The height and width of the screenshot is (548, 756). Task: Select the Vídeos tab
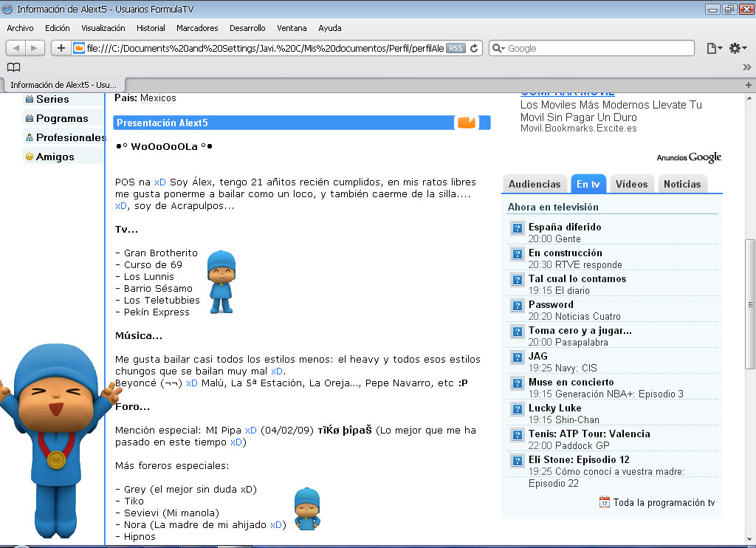click(x=631, y=184)
